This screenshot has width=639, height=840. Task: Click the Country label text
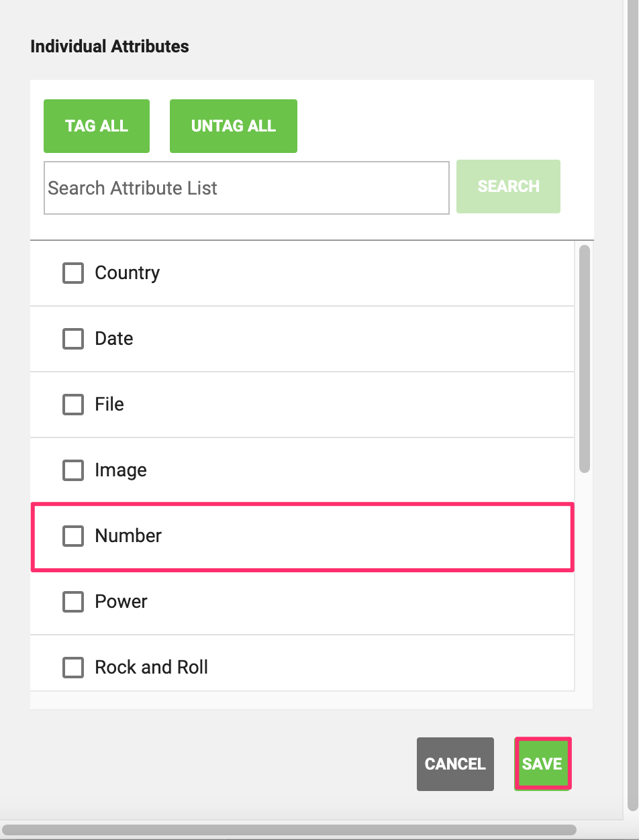click(128, 273)
